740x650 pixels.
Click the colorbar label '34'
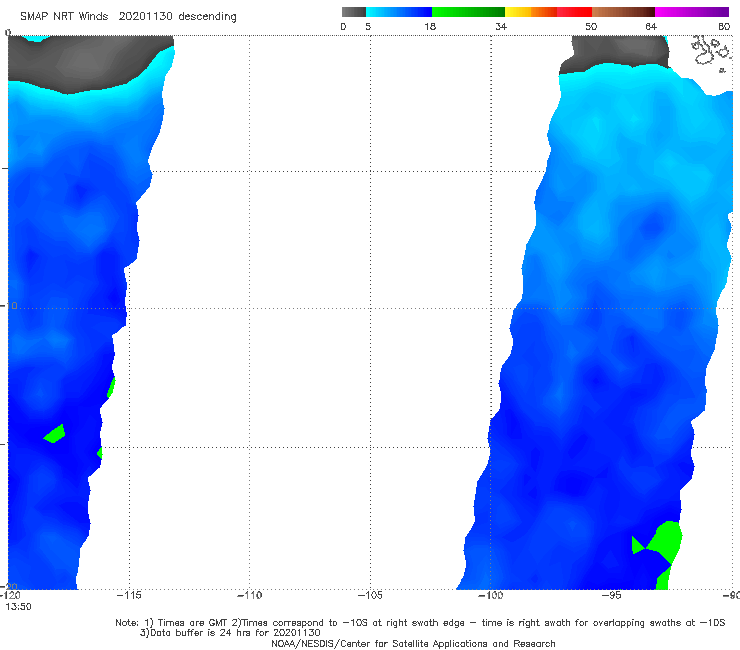(501, 27)
